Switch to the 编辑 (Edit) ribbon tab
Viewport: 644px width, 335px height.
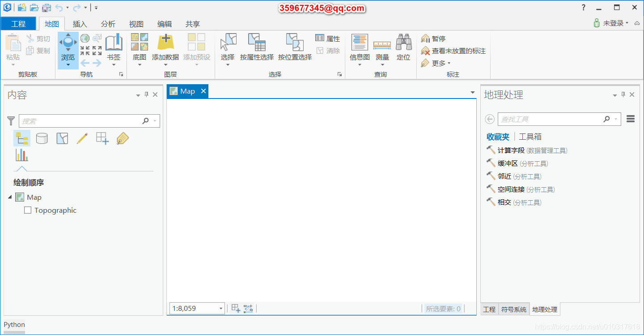164,24
